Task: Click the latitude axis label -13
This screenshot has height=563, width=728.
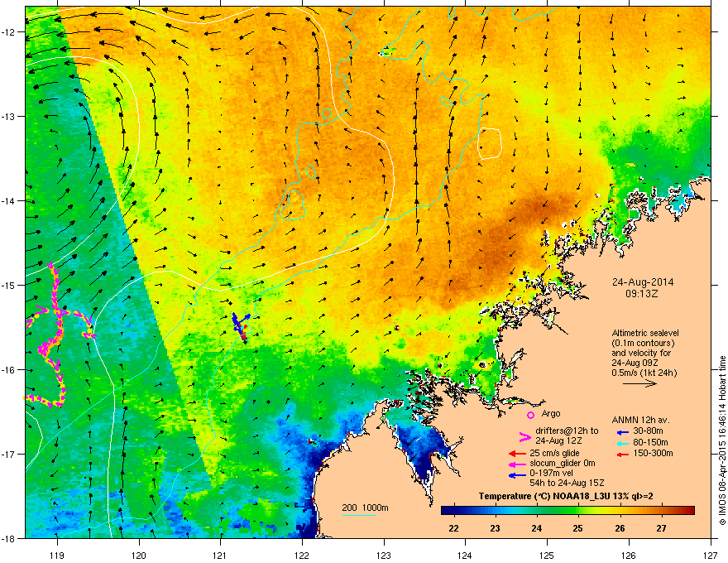Action: (x=8, y=117)
